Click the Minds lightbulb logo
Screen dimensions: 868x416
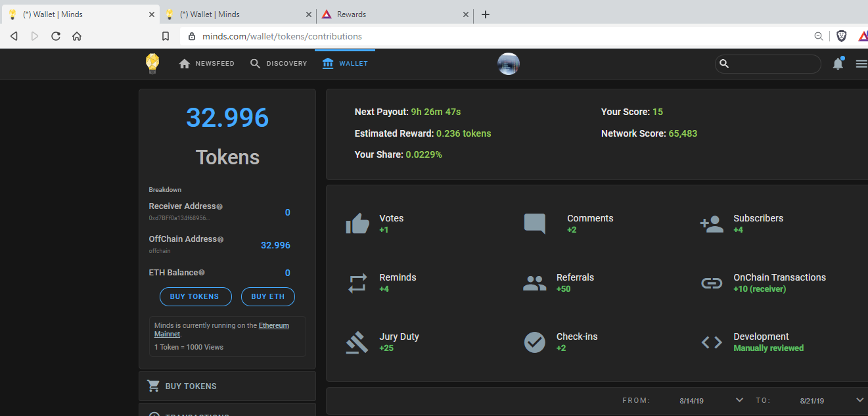152,64
